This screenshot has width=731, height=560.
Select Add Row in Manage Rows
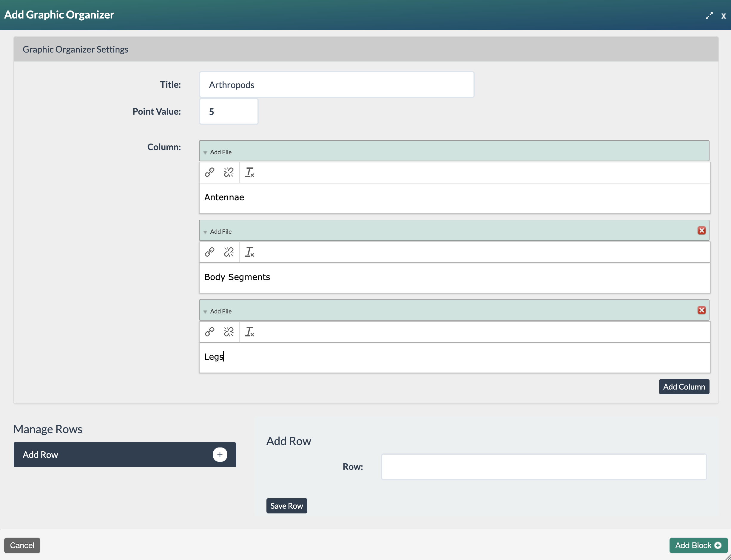125,454
